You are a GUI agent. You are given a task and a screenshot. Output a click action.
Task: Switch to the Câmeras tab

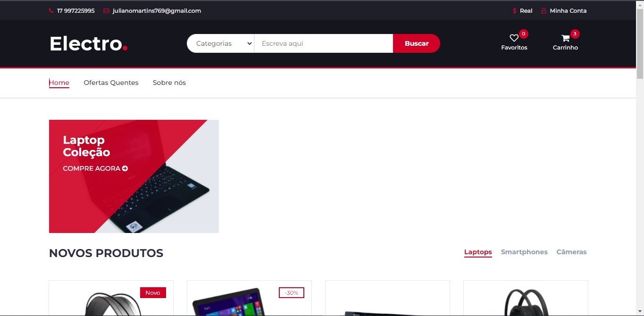(x=571, y=252)
